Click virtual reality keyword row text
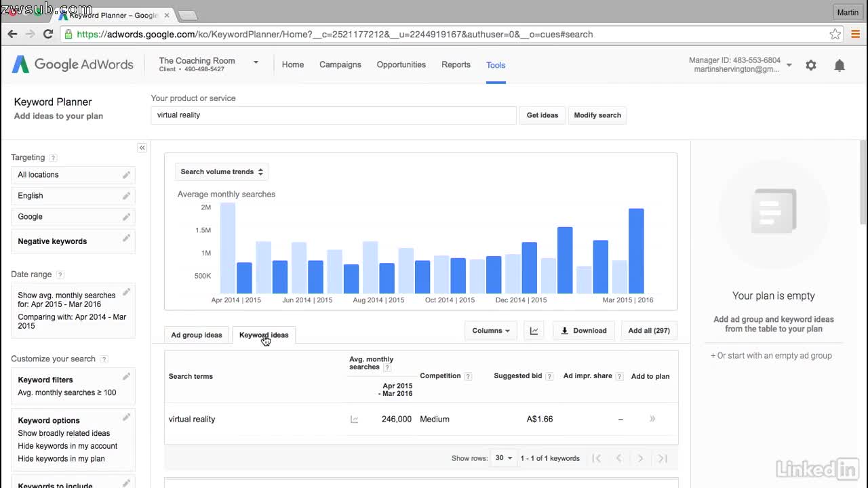 tap(192, 419)
